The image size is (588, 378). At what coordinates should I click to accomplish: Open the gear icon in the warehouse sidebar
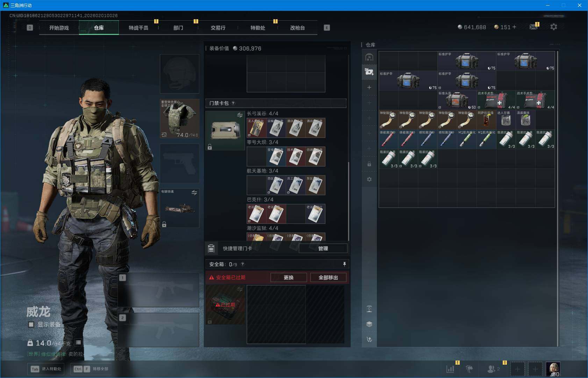(x=369, y=179)
